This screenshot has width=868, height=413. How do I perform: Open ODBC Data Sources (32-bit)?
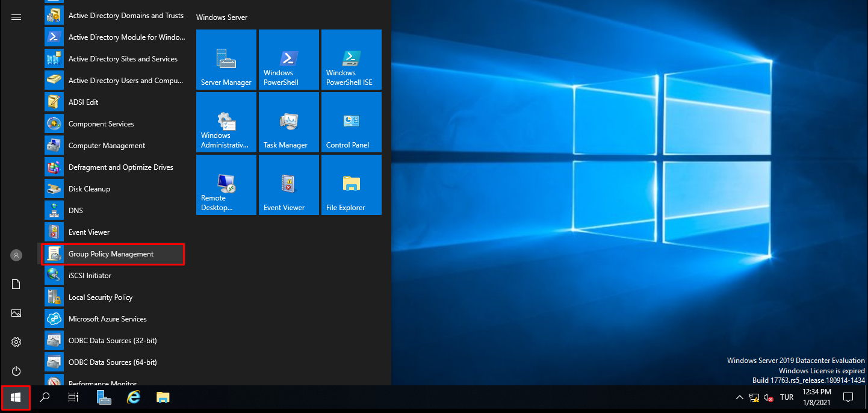tap(114, 341)
